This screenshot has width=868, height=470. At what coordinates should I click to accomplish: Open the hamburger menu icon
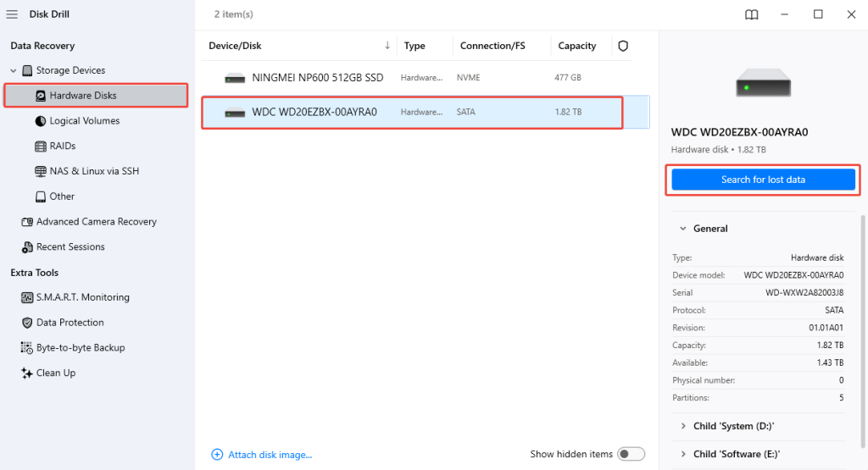12,14
